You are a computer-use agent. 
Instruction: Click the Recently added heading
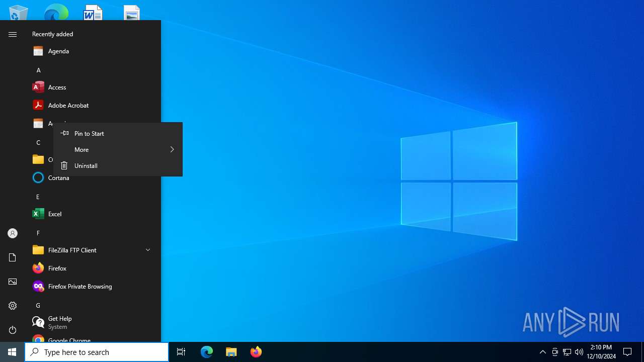[x=52, y=34]
